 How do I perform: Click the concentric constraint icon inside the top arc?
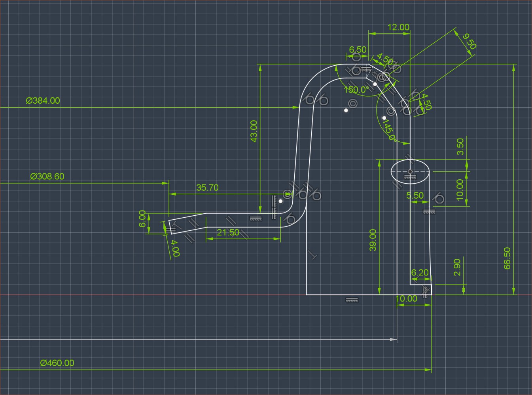[353, 104]
